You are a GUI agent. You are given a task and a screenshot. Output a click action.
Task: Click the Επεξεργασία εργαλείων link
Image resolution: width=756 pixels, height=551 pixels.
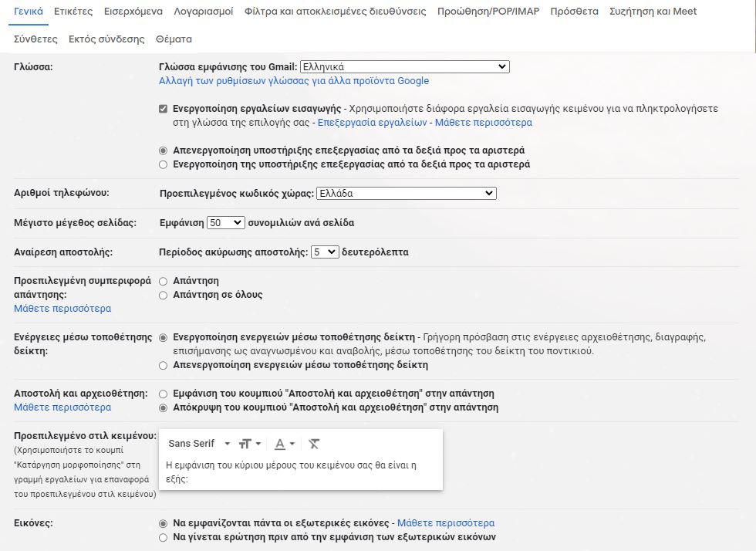(x=372, y=123)
